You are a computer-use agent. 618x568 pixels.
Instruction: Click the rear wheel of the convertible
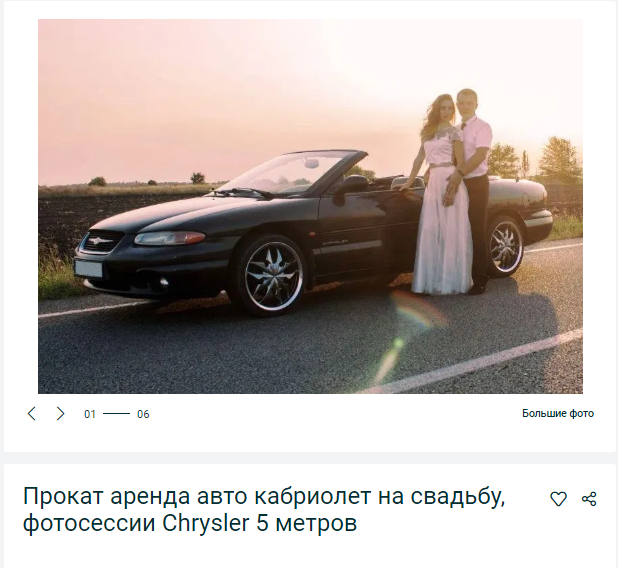pyautogui.click(x=505, y=247)
